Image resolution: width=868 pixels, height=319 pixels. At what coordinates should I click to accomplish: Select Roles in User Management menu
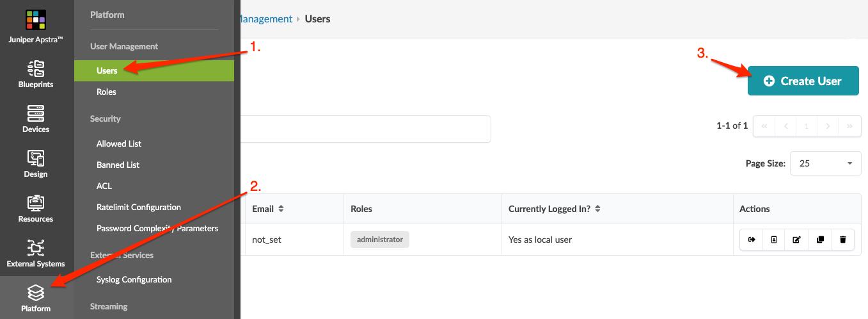pyautogui.click(x=106, y=92)
